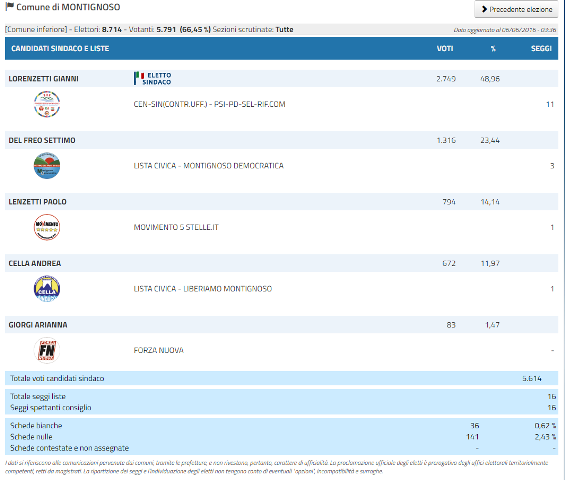The width and height of the screenshot is (565, 480).
Task: Open CELLA ANDREA candidate row
Action: (281, 263)
